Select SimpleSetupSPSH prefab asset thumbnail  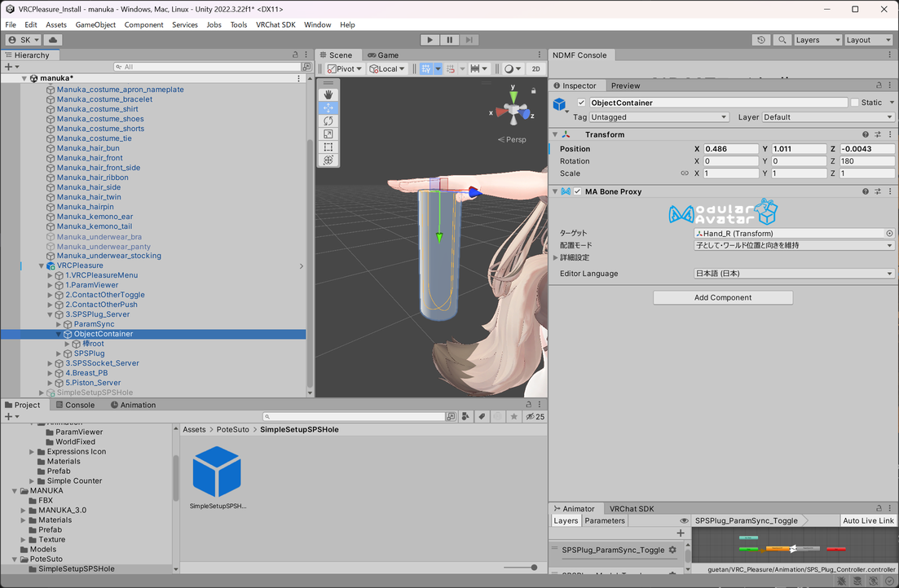[217, 472]
